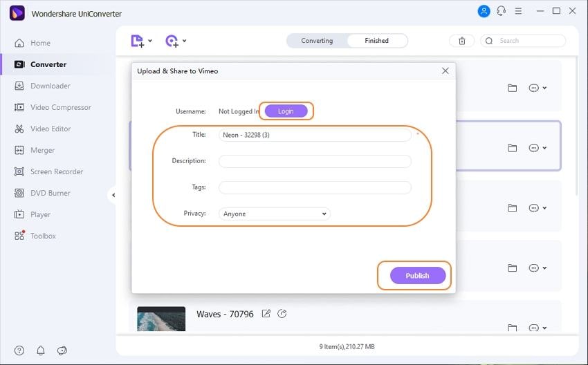Viewport: 588px width, 365px height.
Task: Expand the Add Files dropdown arrow
Action: [x=150, y=41]
